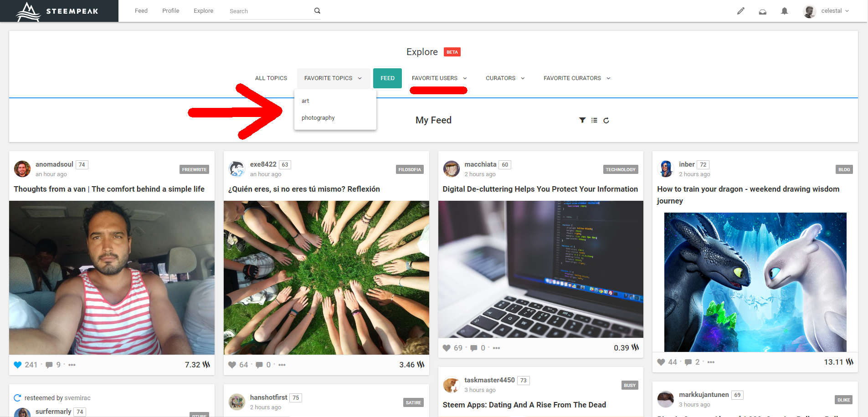
Task: Open the wallet icon in top bar
Action: [x=762, y=11]
